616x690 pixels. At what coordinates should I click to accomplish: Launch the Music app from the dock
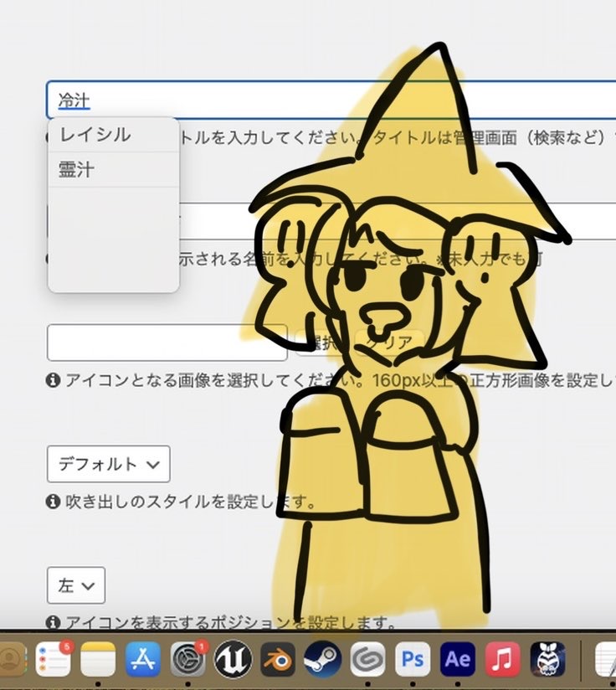pyautogui.click(x=502, y=659)
